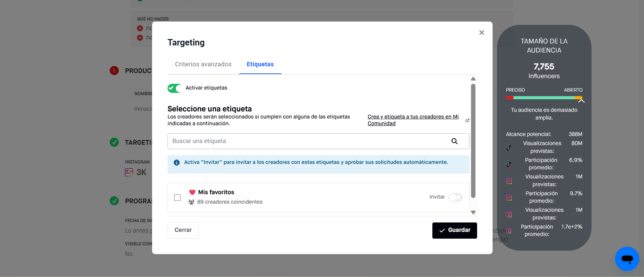Viewport: 644px width, 277px height.
Task: Click the search magnifier icon
Action: click(454, 141)
